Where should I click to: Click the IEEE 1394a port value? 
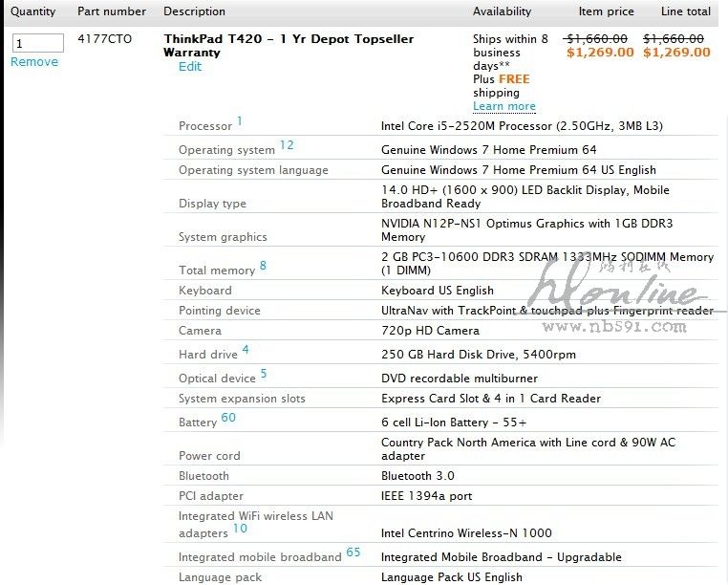[x=427, y=496]
